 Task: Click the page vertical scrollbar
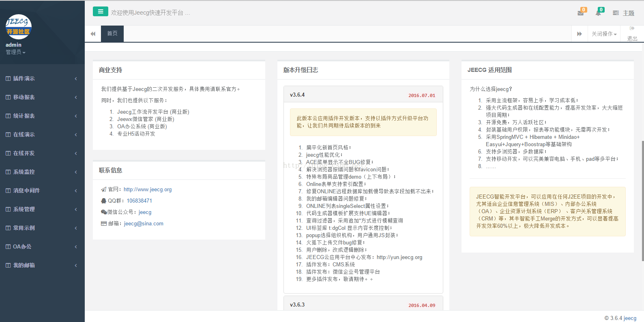(643, 201)
